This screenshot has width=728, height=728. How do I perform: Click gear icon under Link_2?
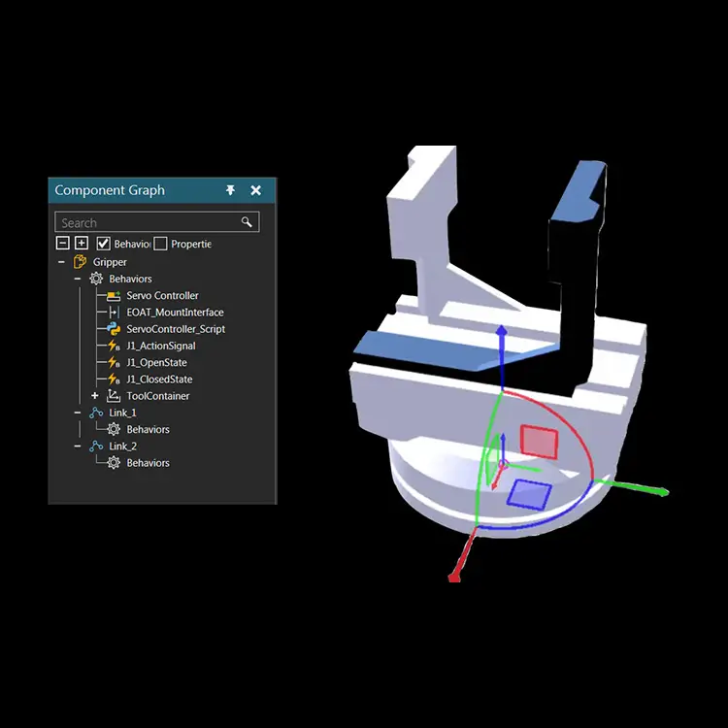coord(114,462)
